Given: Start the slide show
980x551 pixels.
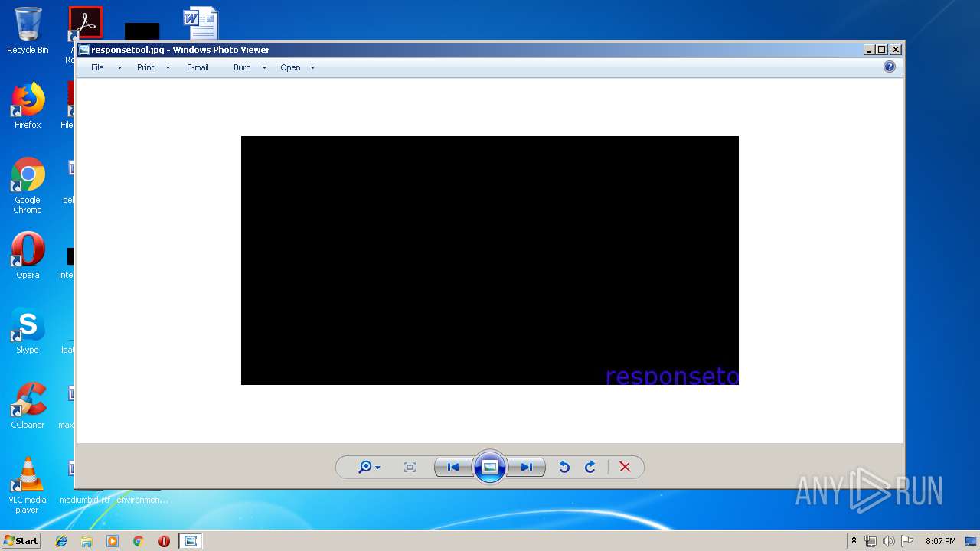Looking at the screenshot, I should click(490, 467).
